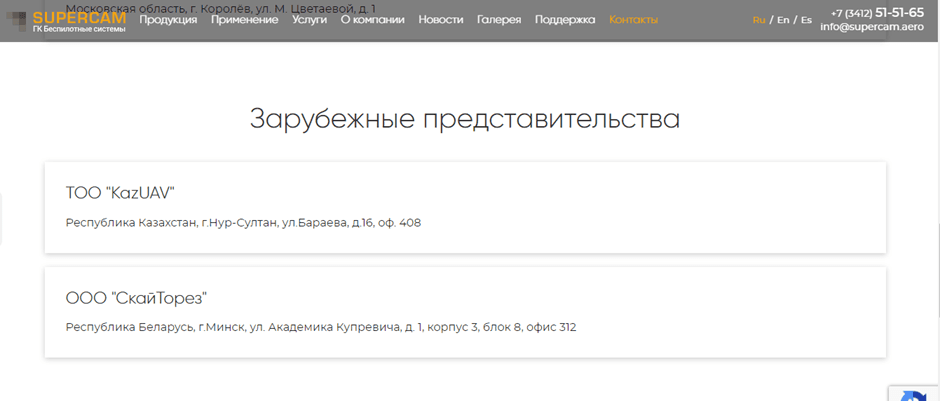Select the ТОО "KazUAV" card title
Screen dimensions: 940x401
click(x=120, y=193)
